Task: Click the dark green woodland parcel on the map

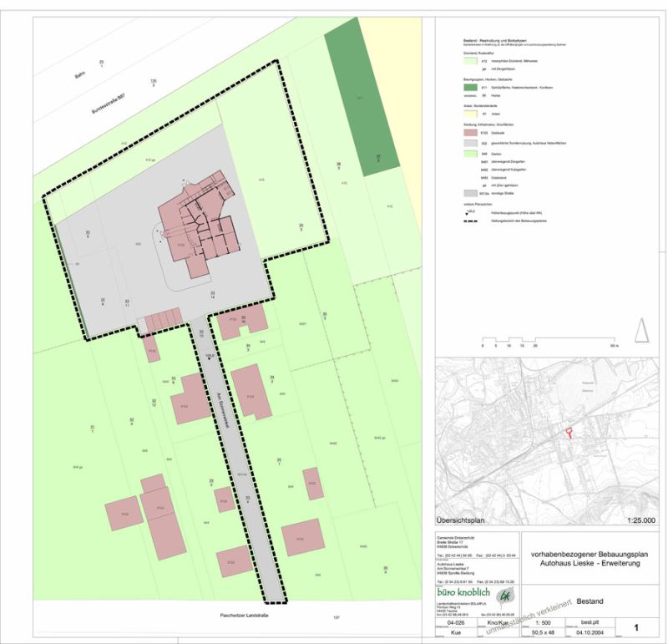Action: point(363,97)
